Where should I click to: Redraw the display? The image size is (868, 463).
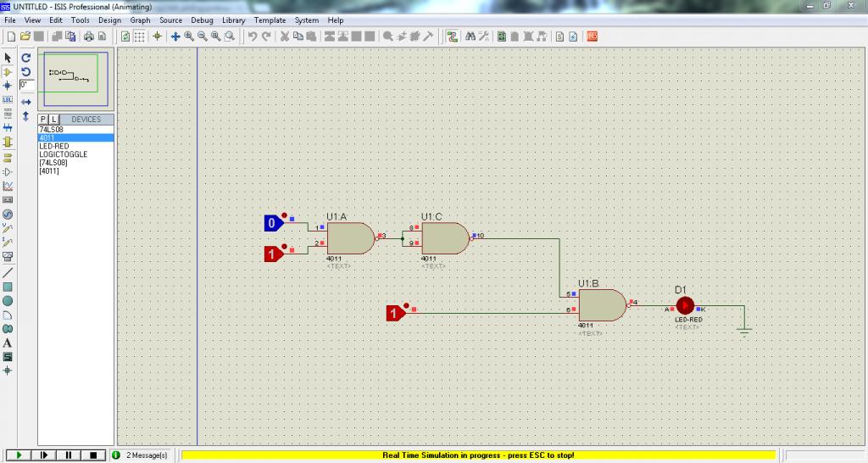point(125,36)
